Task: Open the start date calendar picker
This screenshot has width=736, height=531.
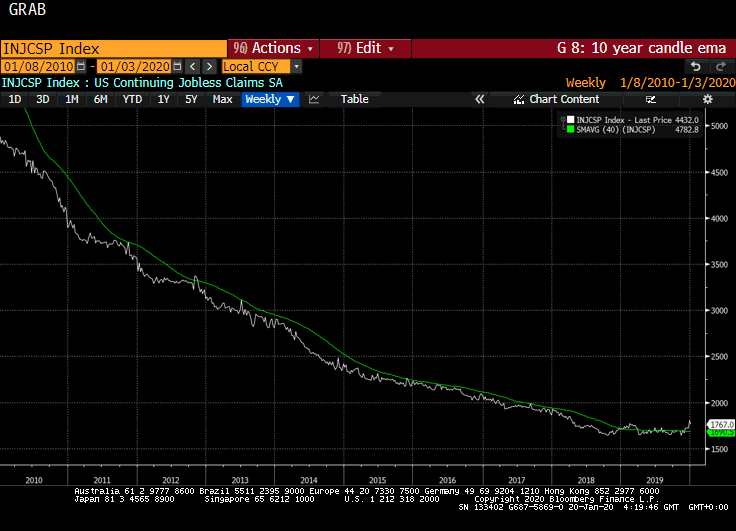Action: pyautogui.click(x=81, y=66)
